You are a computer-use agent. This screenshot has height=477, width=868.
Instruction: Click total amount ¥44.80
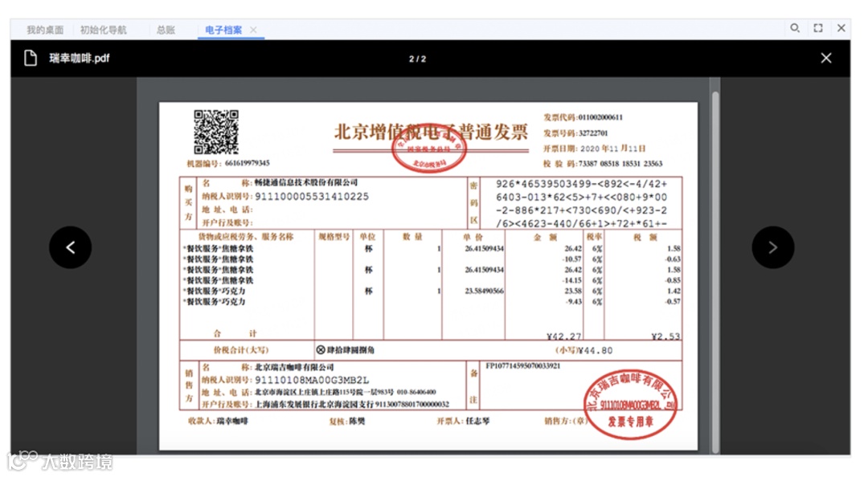[x=595, y=351]
